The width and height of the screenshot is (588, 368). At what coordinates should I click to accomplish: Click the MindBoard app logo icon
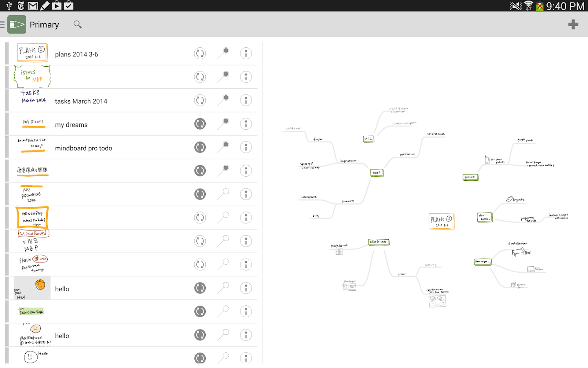(17, 25)
